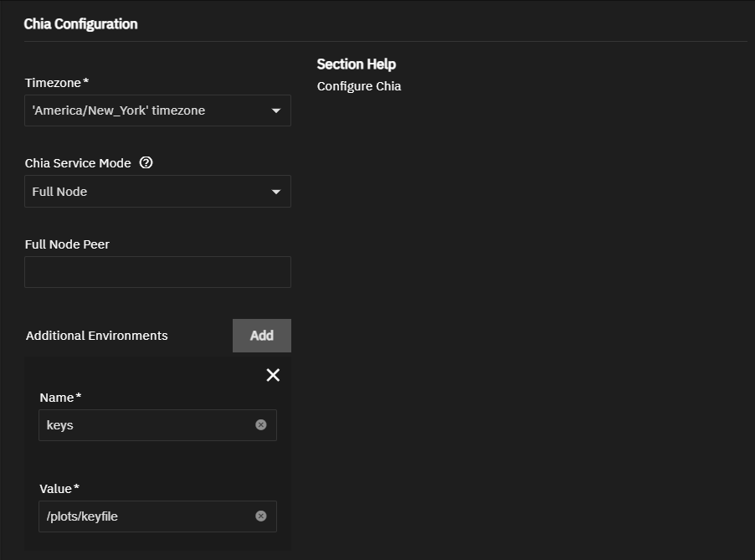Clear the Value field using its clear icon
Image resolution: width=755 pixels, height=560 pixels.
click(x=261, y=516)
